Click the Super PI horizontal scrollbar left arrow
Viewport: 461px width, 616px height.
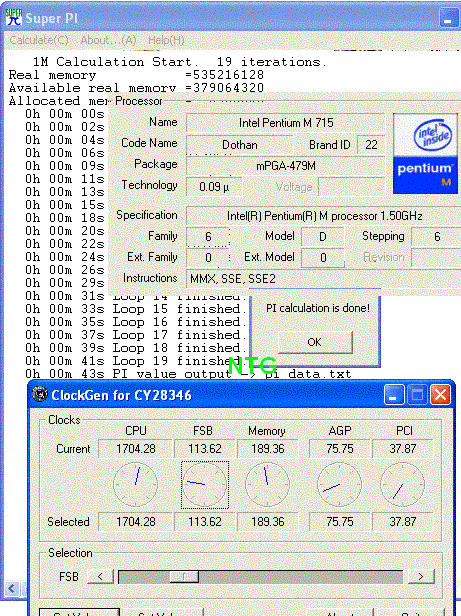click(x=11, y=588)
